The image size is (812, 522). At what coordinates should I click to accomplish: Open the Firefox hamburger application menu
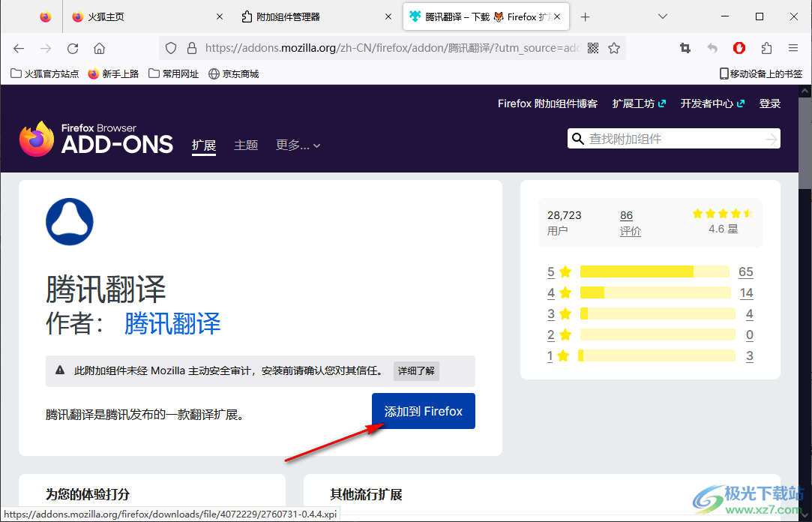(x=793, y=48)
